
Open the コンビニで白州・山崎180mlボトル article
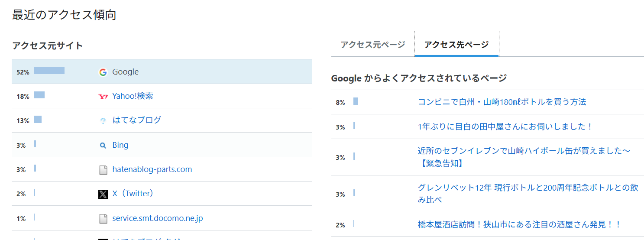[x=502, y=102]
